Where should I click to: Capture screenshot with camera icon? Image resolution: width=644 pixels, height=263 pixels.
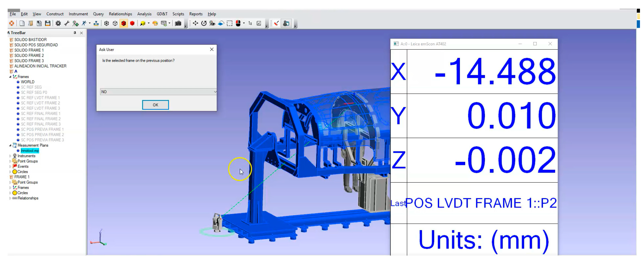click(178, 24)
